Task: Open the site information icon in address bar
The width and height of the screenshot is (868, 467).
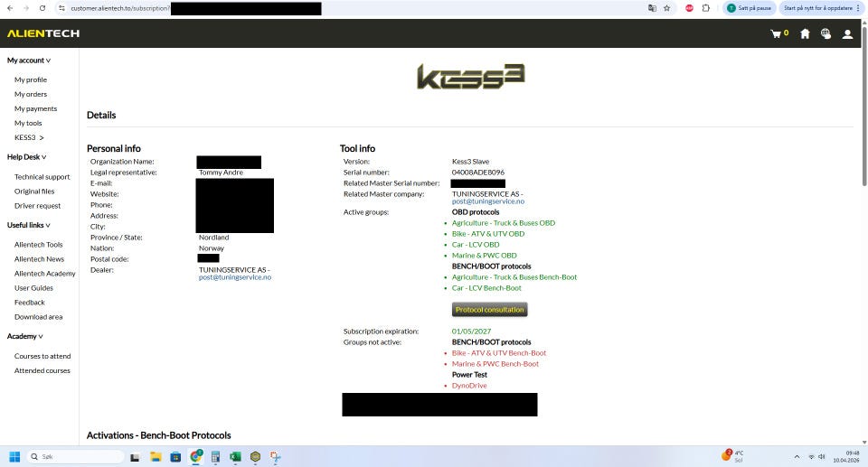Action: [x=62, y=8]
